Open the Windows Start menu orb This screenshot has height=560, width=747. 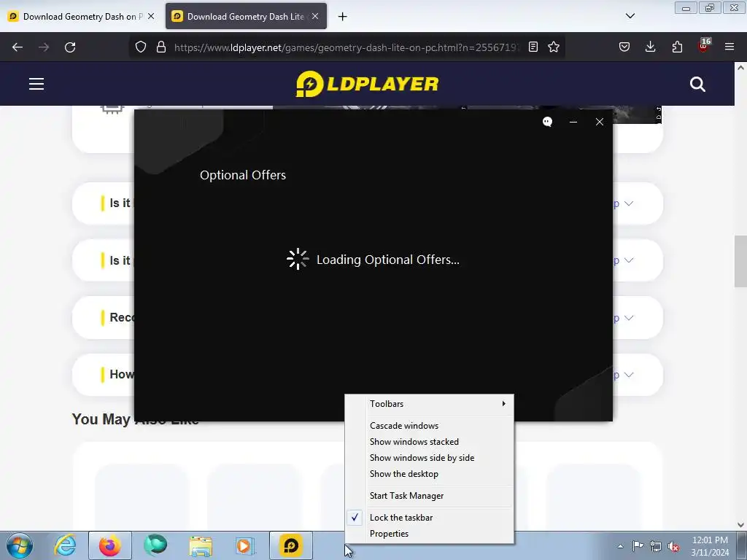[20, 545]
